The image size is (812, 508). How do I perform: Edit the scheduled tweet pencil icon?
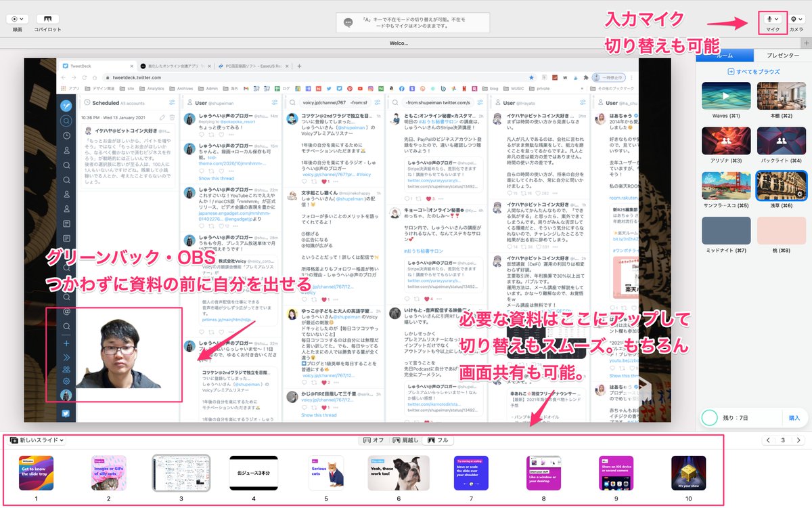(162, 117)
